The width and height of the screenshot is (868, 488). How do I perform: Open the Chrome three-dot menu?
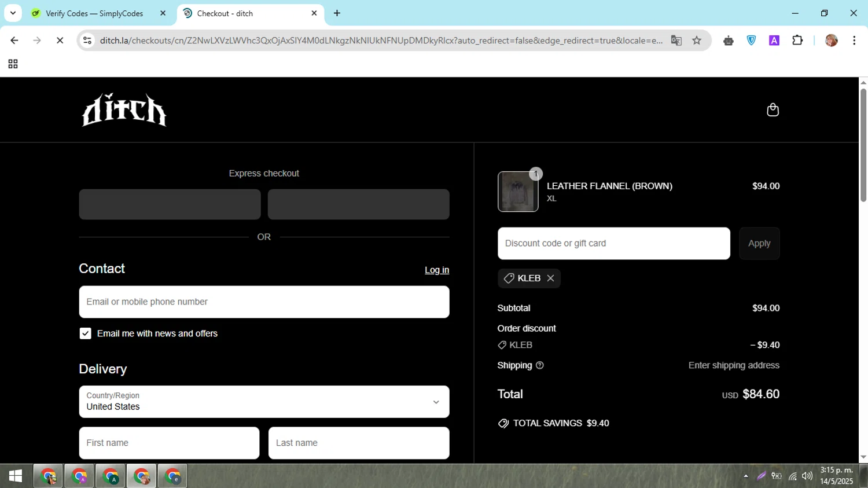click(x=854, y=41)
